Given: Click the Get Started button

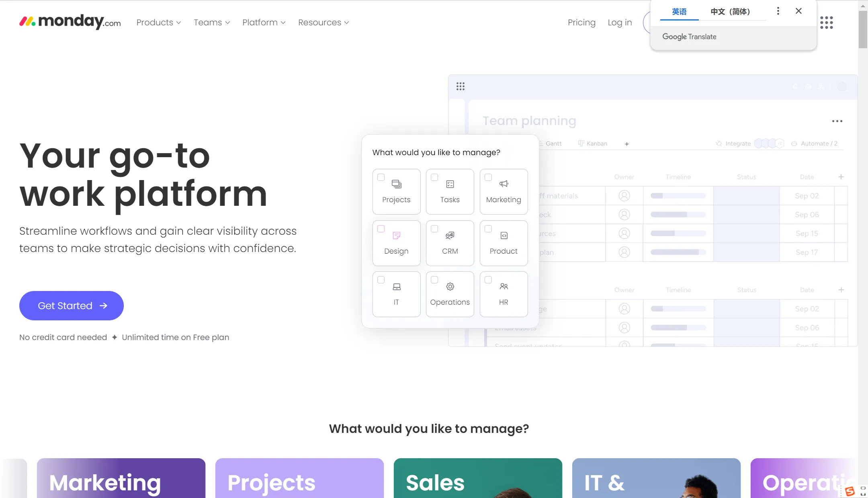Looking at the screenshot, I should tap(71, 305).
